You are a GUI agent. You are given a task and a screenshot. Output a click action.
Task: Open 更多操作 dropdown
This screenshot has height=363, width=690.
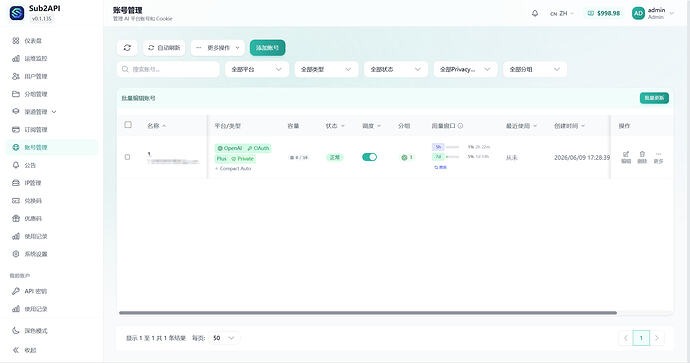(x=218, y=48)
